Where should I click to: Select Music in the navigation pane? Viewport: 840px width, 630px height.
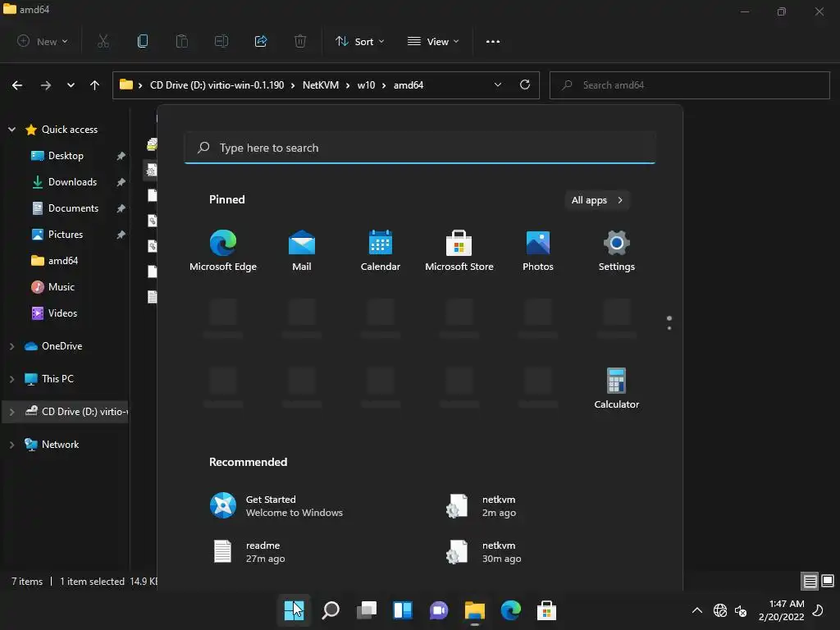pos(61,287)
